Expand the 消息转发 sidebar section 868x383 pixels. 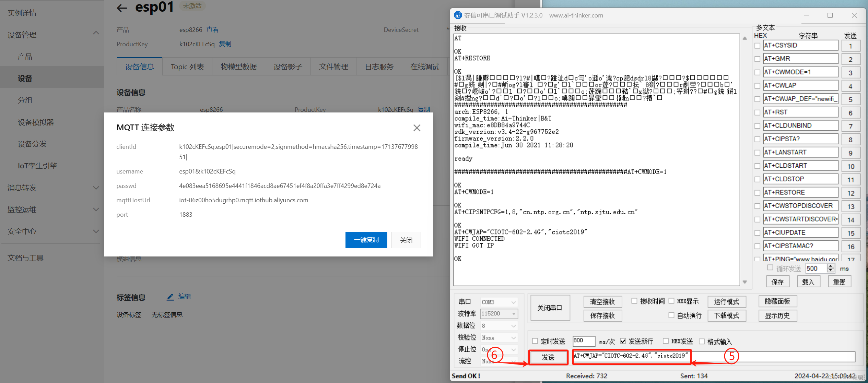coord(96,188)
